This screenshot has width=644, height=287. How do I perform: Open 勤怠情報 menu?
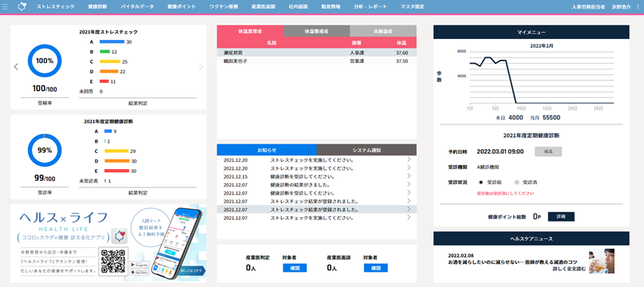point(330,7)
